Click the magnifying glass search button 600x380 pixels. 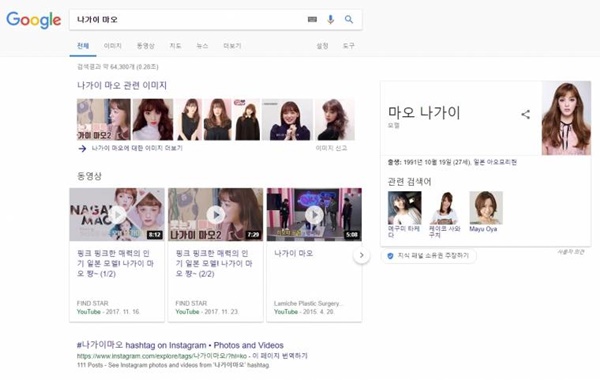[x=349, y=19]
